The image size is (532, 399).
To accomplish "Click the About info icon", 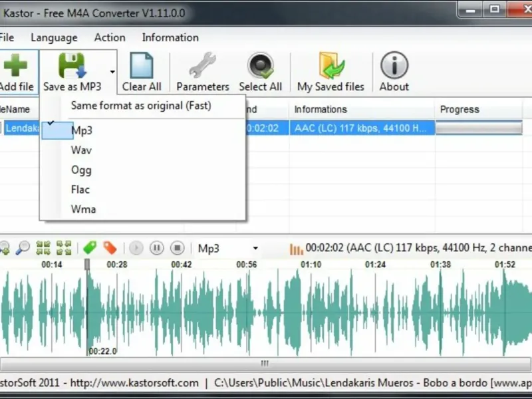I will click(394, 65).
